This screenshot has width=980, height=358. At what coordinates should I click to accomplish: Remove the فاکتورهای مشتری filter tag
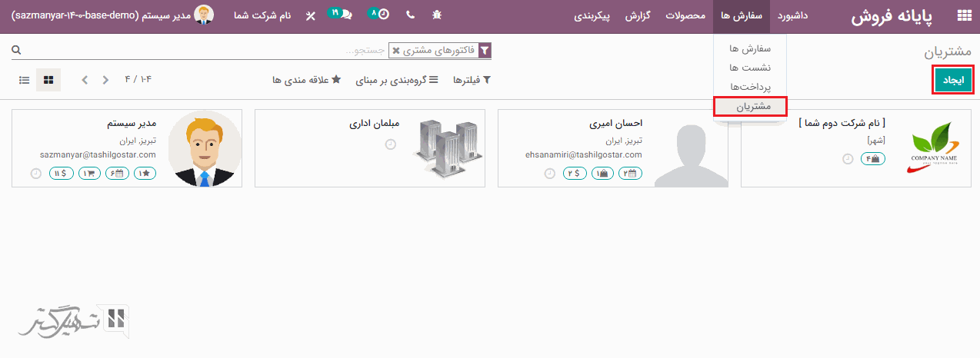click(396, 51)
